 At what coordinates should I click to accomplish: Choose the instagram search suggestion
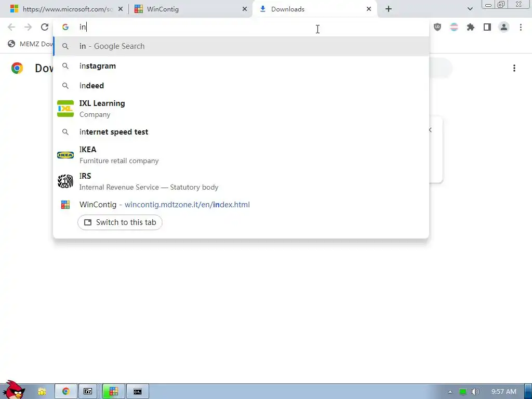tap(241, 66)
